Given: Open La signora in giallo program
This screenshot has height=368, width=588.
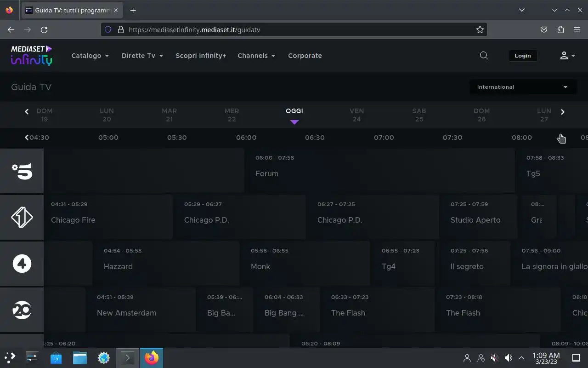Looking at the screenshot, I should [551, 263].
